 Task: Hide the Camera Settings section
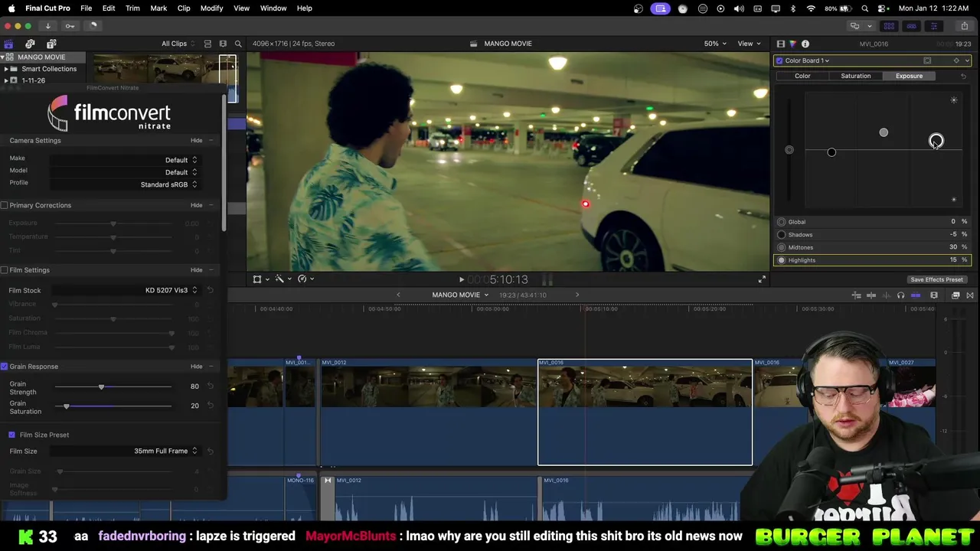tap(197, 141)
